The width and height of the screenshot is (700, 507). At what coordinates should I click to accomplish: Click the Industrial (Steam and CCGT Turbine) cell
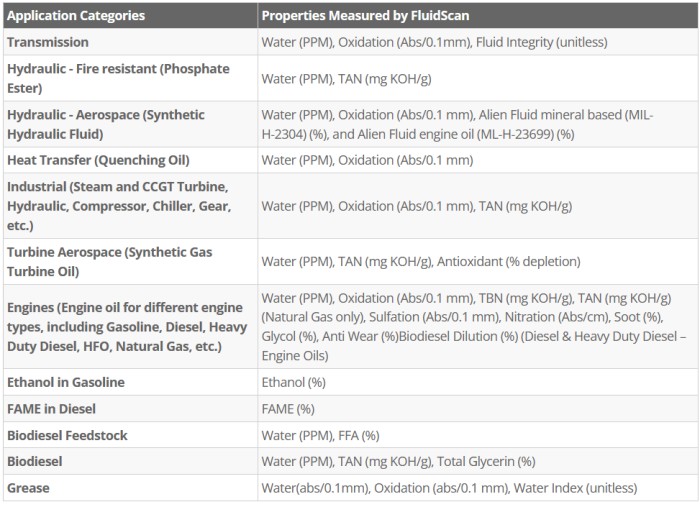pos(118,206)
